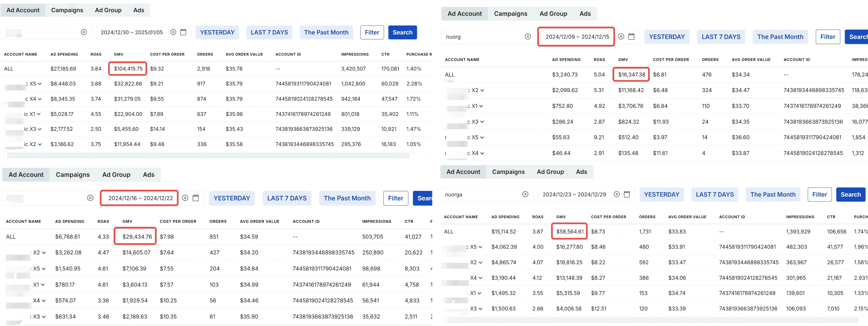Clear the 2024/12/16 ~ 2024/12/22 date range
This screenshot has height=326, width=868.
click(x=185, y=198)
